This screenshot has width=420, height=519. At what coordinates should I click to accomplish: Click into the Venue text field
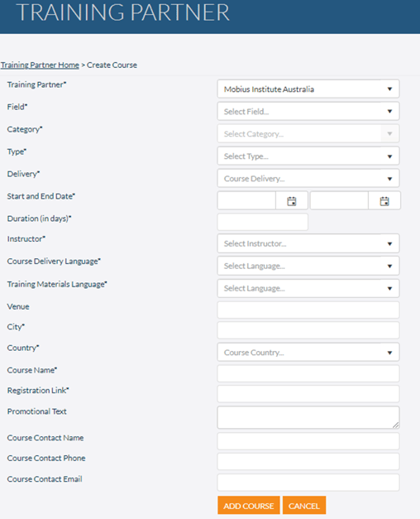coord(308,310)
